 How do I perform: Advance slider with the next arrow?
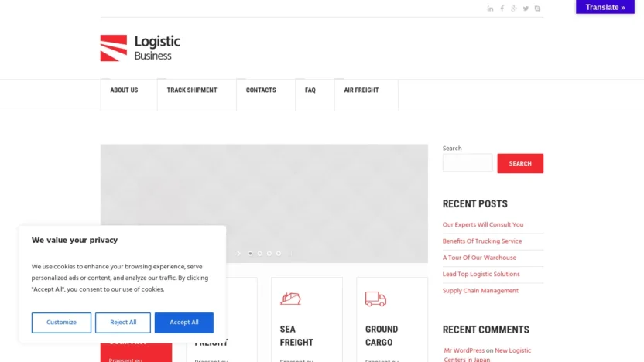(238, 254)
